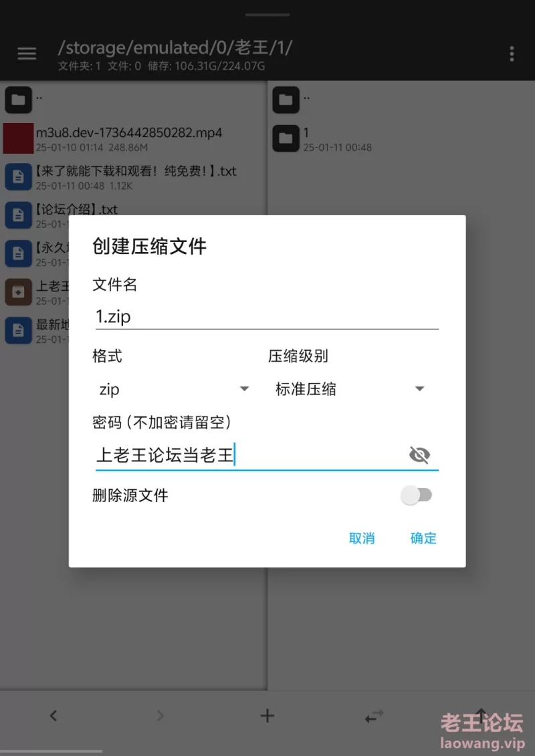Open the hamburger navigation menu
Viewport: 535px width, 756px height.
point(27,53)
